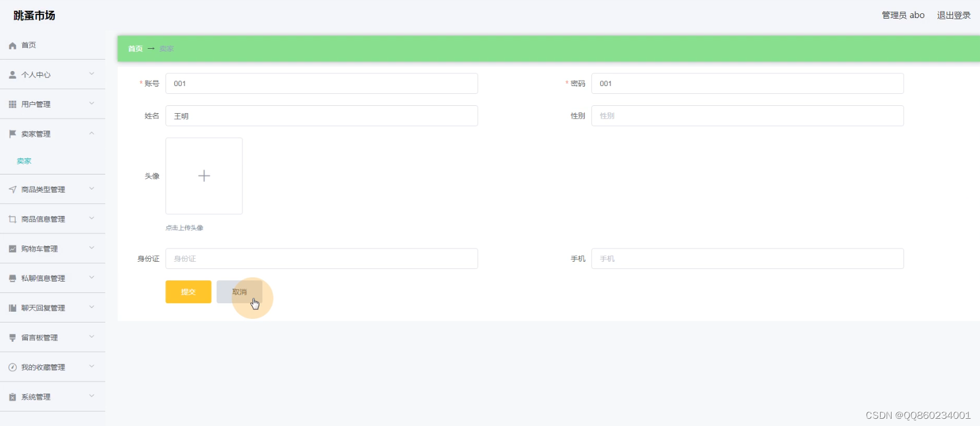Click the plus icon to upload avatar

tap(204, 176)
